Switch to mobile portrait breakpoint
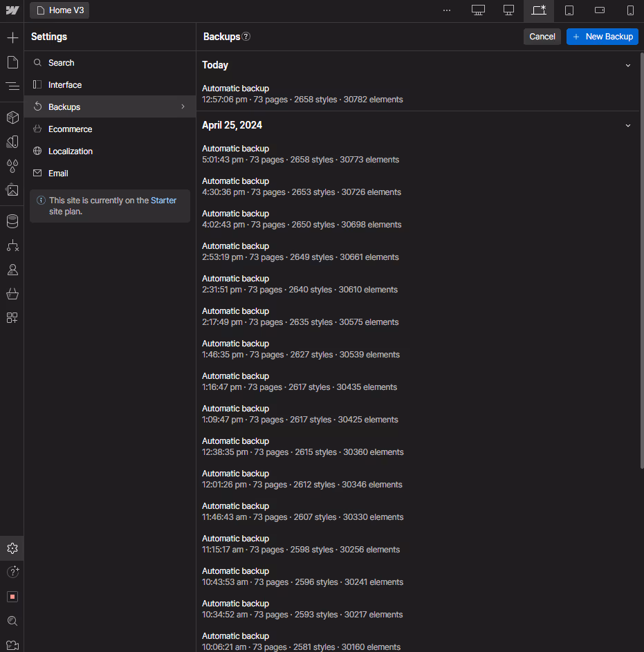Screen dimensions: 644x652 point(629,10)
